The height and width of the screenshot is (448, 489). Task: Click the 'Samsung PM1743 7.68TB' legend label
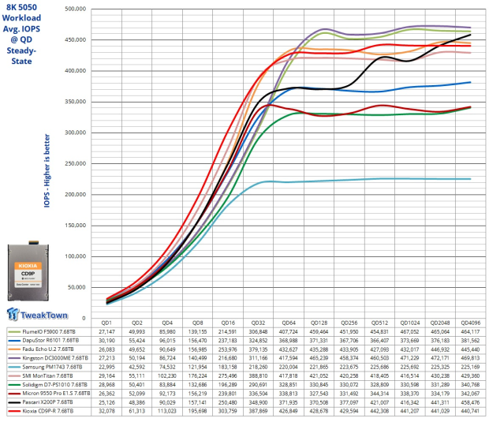(52, 367)
